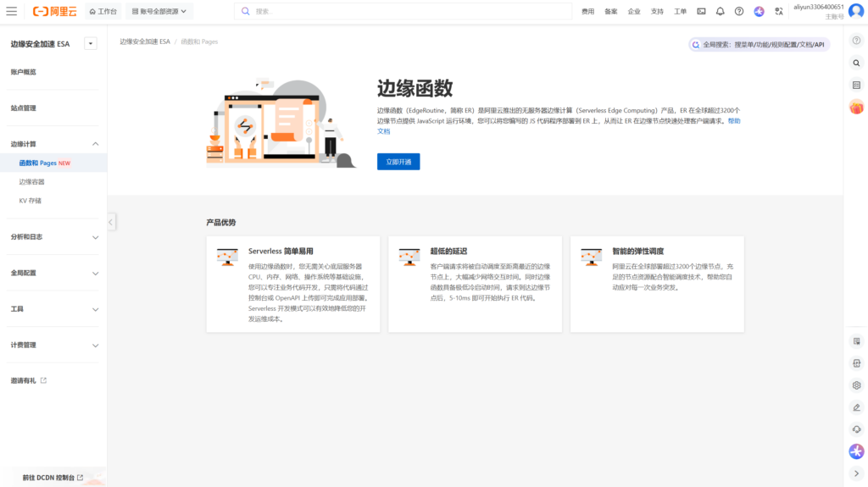
Task: Expand the right sidebar arrow at the bottom
Action: (x=856, y=473)
